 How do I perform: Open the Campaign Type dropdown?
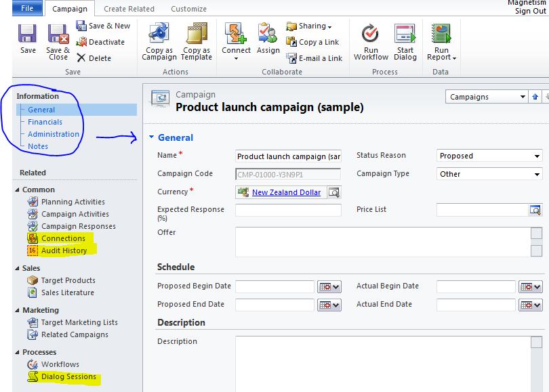pyautogui.click(x=489, y=174)
